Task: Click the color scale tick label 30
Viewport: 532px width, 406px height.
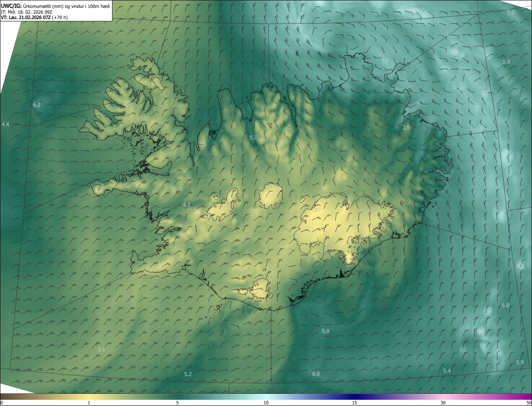Action: (443, 403)
